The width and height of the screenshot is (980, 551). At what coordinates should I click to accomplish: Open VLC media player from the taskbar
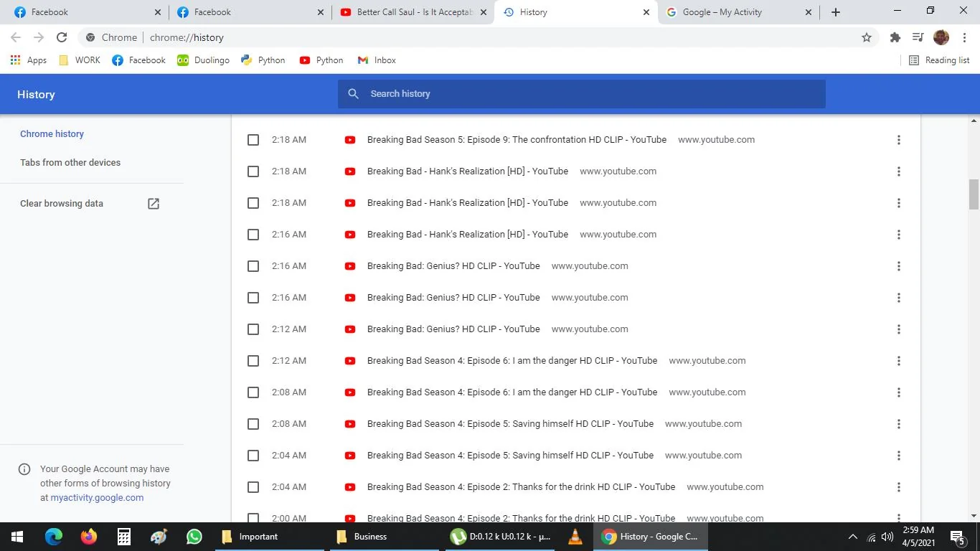575,537
